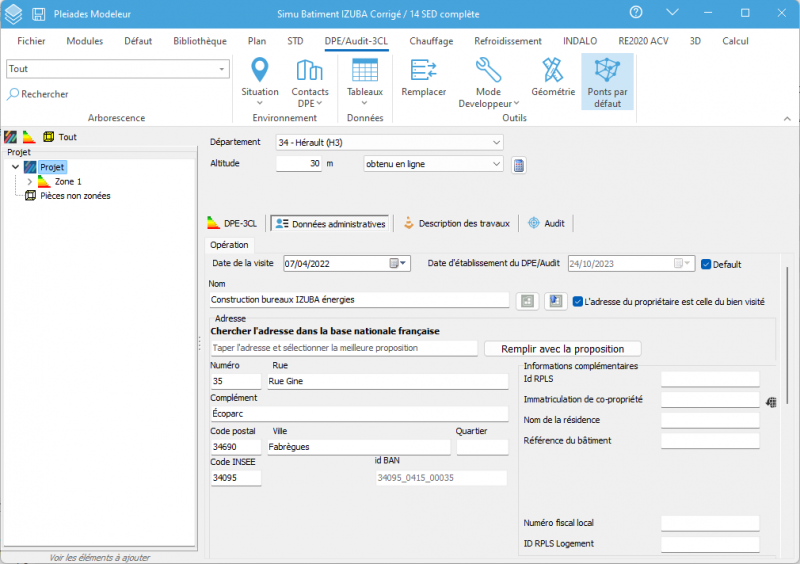
Task: Click the Pleiades layers logo icon
Action: coord(13,14)
